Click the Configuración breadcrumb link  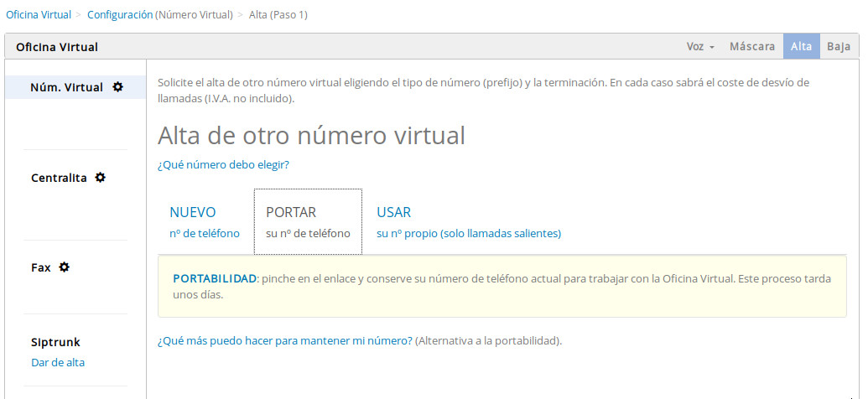(x=120, y=15)
